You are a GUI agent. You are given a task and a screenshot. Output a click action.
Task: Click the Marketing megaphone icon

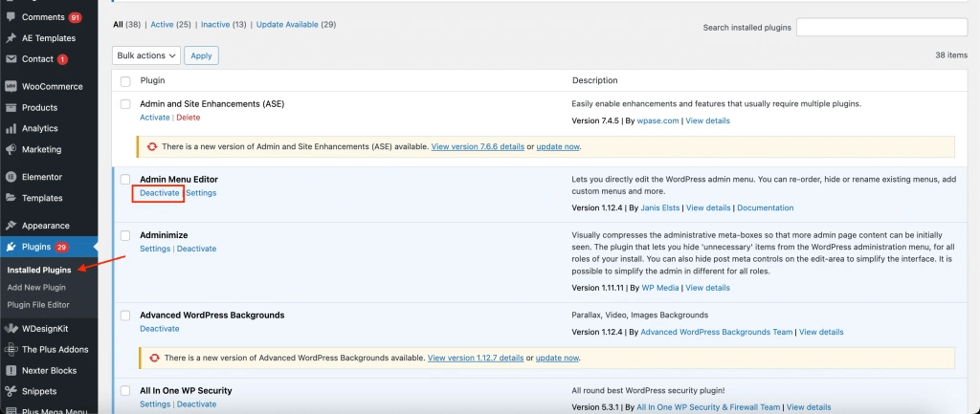point(11,150)
